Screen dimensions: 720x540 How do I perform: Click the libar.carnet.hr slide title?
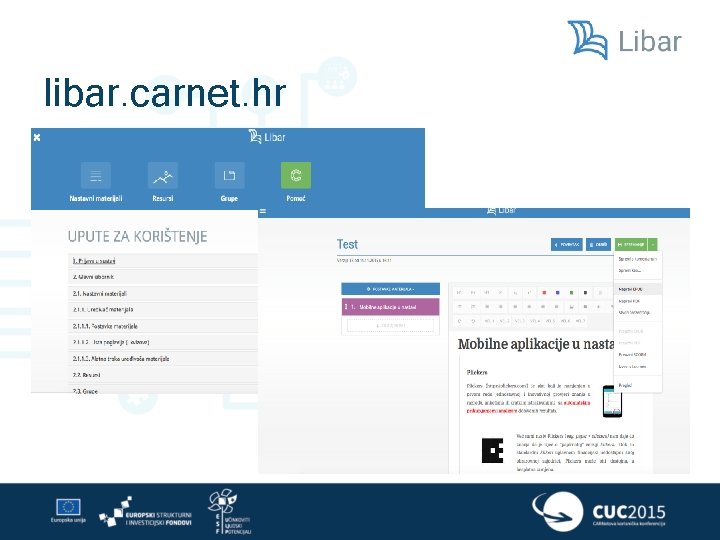165,93
